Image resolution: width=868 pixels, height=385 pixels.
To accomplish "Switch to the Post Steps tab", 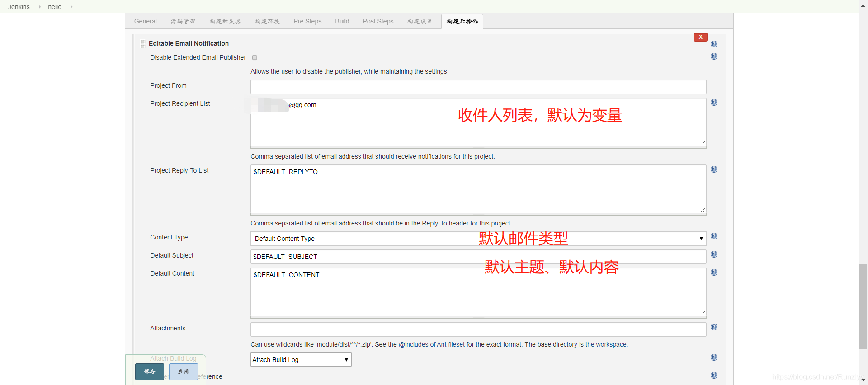I will pyautogui.click(x=378, y=21).
